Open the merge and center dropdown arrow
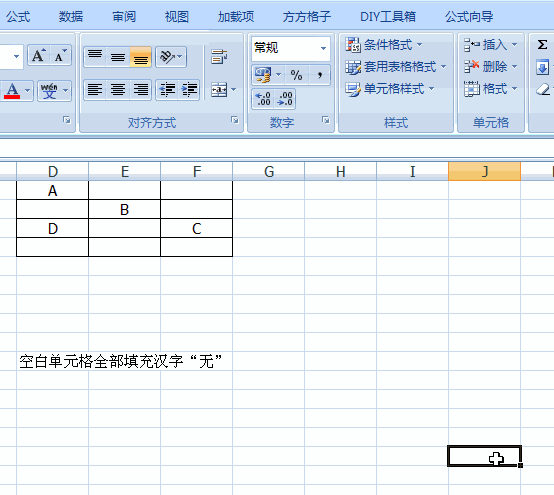The image size is (554, 495). coord(234,89)
